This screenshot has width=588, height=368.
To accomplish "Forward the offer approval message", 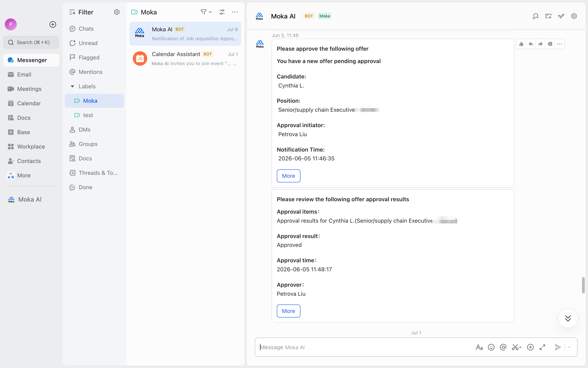I will point(540,44).
